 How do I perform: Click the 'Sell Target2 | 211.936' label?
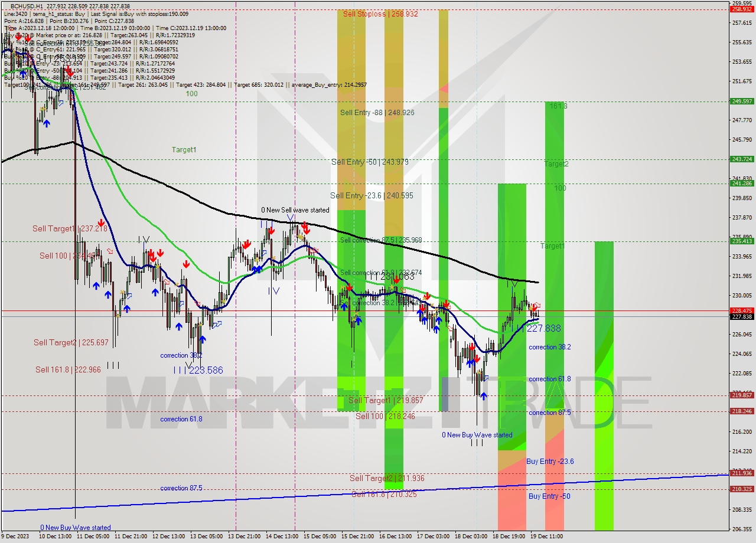click(x=387, y=478)
